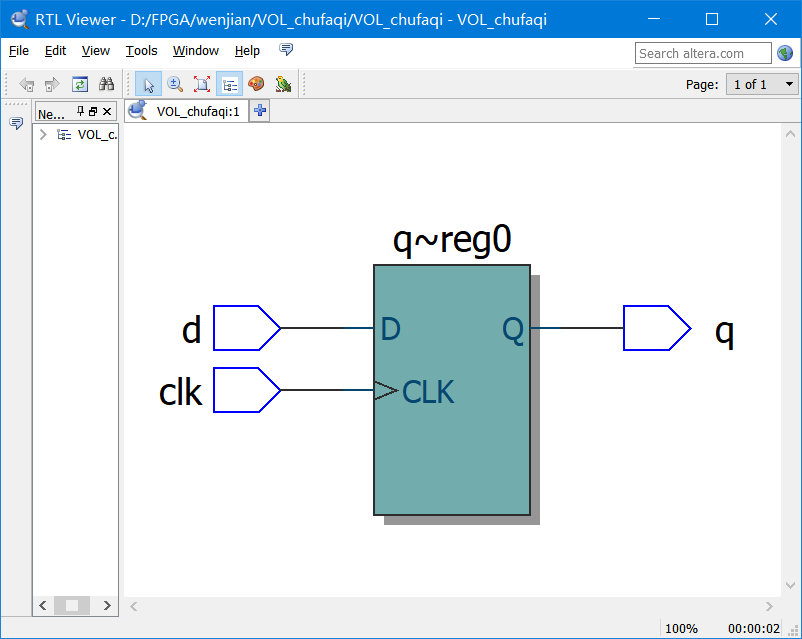Pin the Netlist Navigator panel
802x639 pixels.
point(80,110)
